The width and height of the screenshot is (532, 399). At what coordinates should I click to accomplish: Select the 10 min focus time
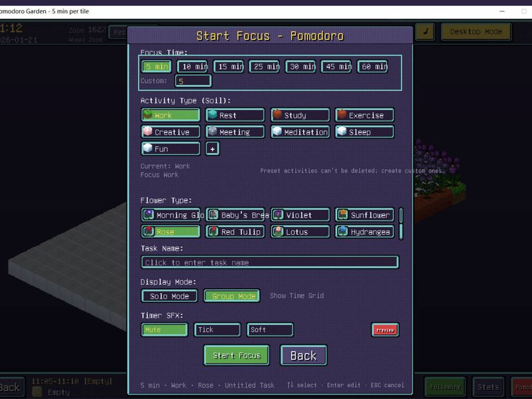coord(193,66)
